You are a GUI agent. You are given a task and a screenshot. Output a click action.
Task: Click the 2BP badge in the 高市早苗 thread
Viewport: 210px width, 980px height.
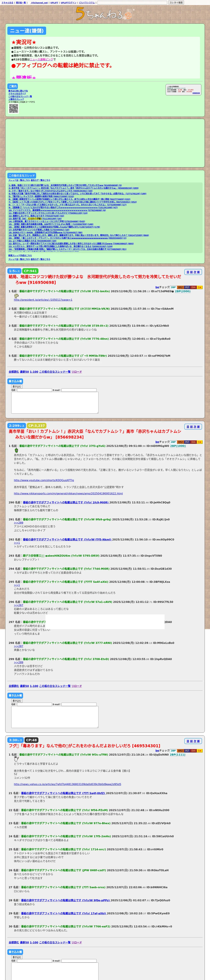(x=173, y=442)
